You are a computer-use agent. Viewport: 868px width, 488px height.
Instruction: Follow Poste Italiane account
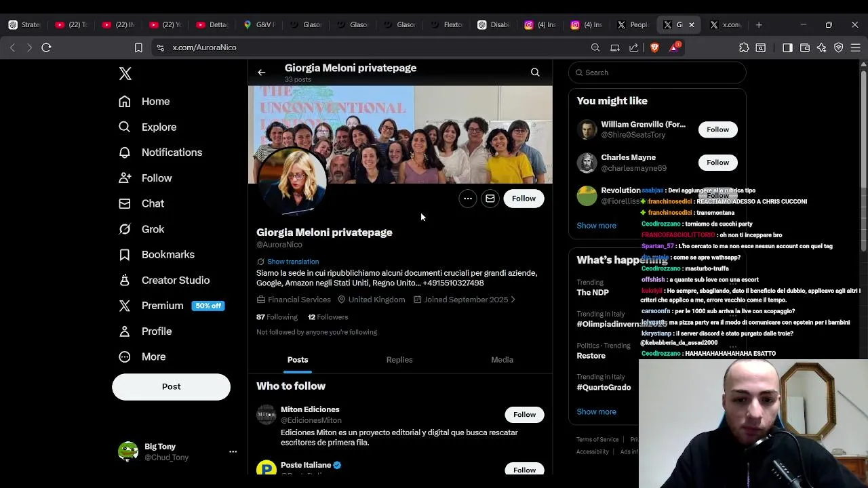524,469
